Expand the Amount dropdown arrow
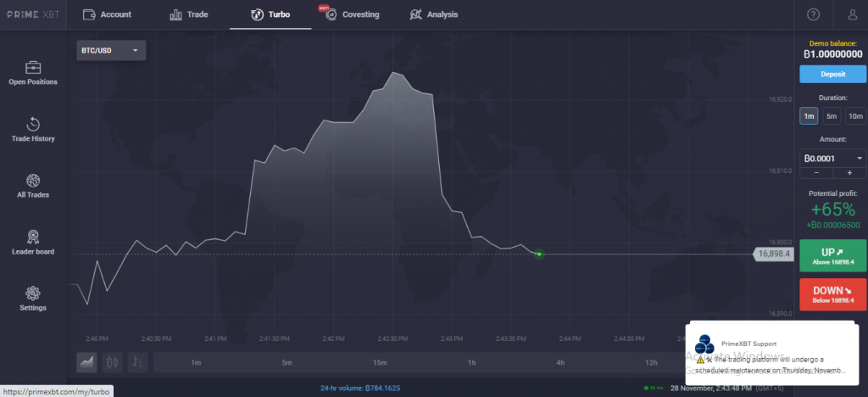 pyautogui.click(x=860, y=159)
